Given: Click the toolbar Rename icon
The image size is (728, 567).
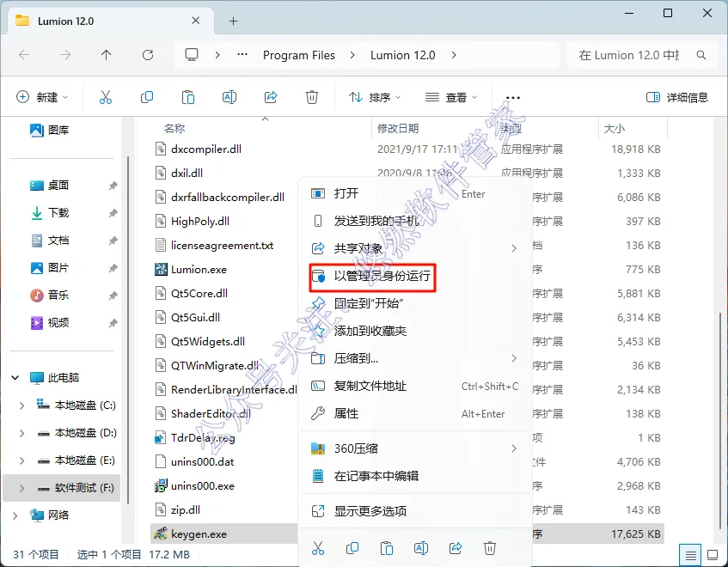Looking at the screenshot, I should click(229, 97).
